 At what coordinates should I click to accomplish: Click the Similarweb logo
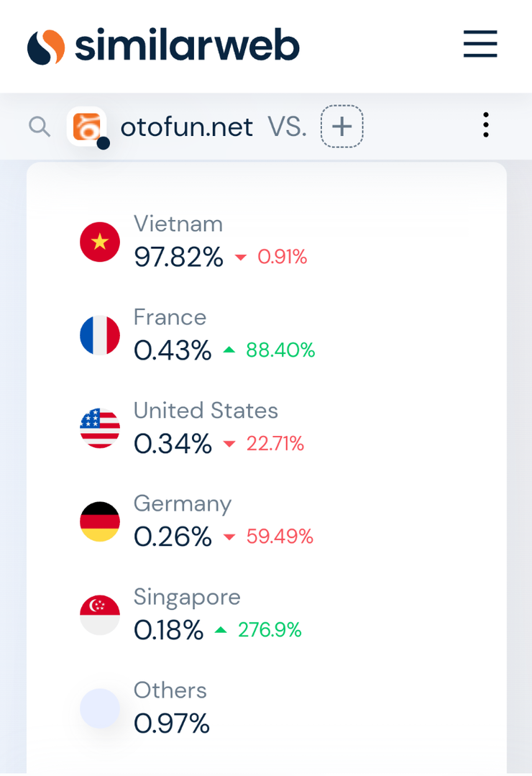163,46
